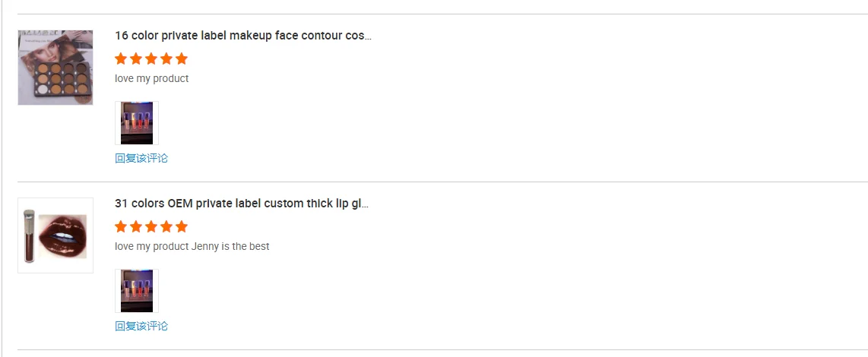The width and height of the screenshot is (868, 357).
Task: Click third rating star on lip gloss review
Action: 151,227
